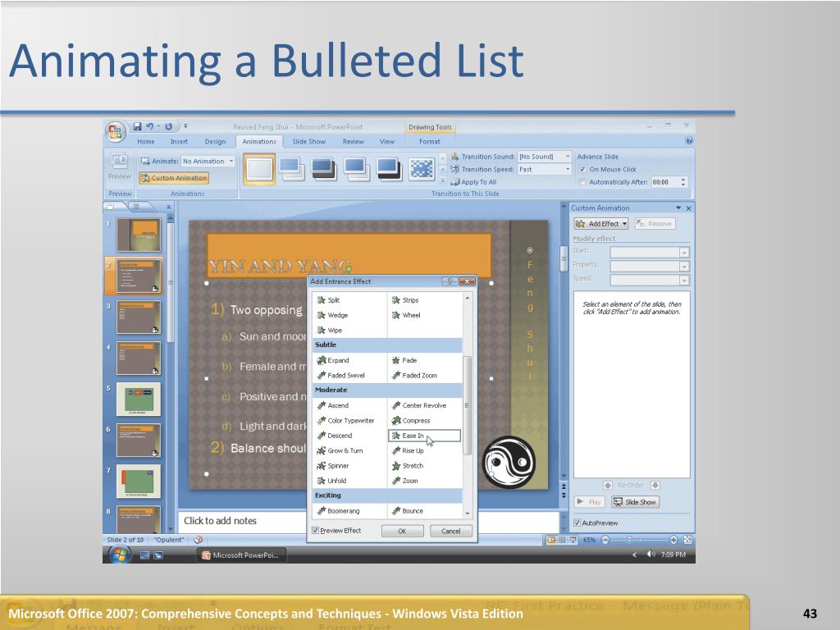Image resolution: width=840 pixels, height=630 pixels.
Task: Select the Fade entrance effect
Action: click(x=404, y=360)
